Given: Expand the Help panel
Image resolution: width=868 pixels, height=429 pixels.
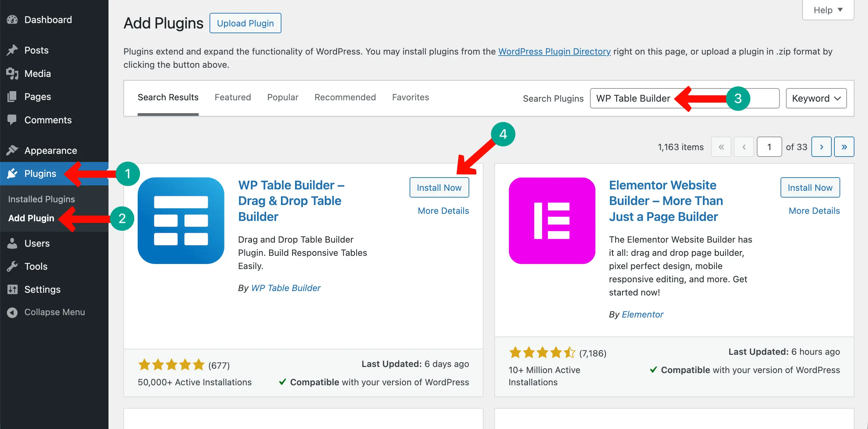Looking at the screenshot, I should tap(827, 10).
